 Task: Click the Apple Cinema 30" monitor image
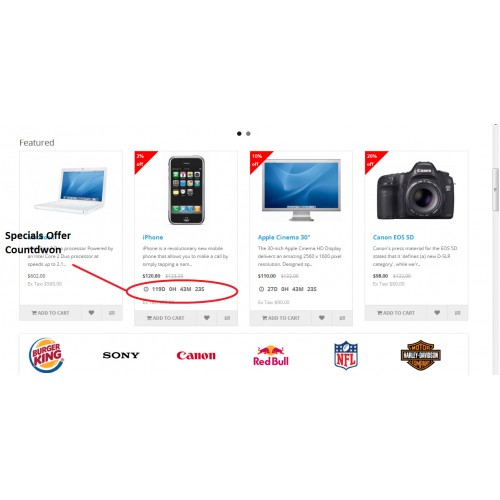pyautogui.click(x=301, y=190)
